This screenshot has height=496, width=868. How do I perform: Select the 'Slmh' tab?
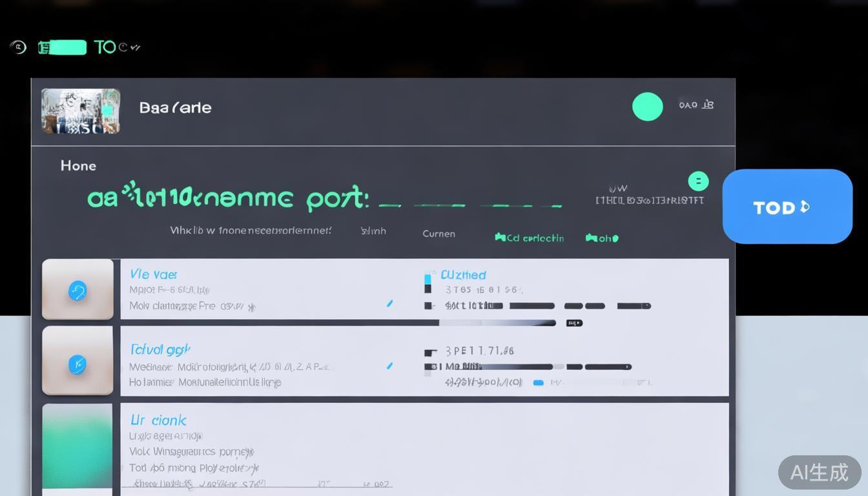373,231
